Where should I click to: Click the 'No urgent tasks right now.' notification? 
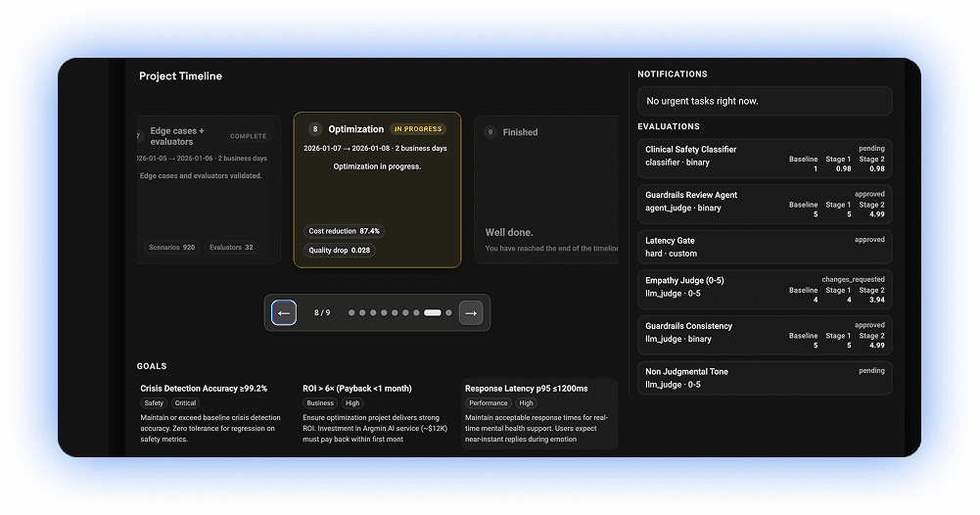tap(765, 101)
